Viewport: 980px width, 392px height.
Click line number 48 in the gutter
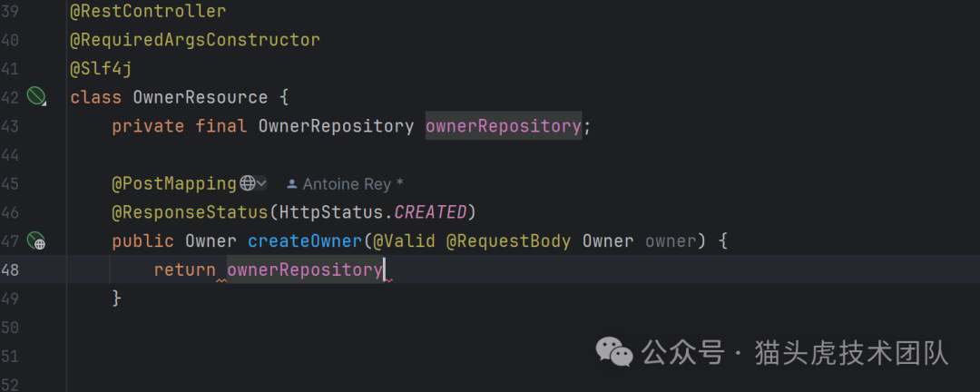[11, 270]
